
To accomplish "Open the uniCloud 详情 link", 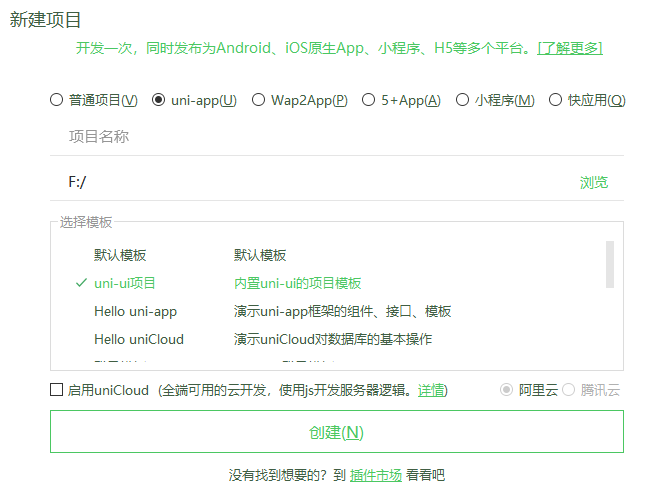I will tap(431, 390).
